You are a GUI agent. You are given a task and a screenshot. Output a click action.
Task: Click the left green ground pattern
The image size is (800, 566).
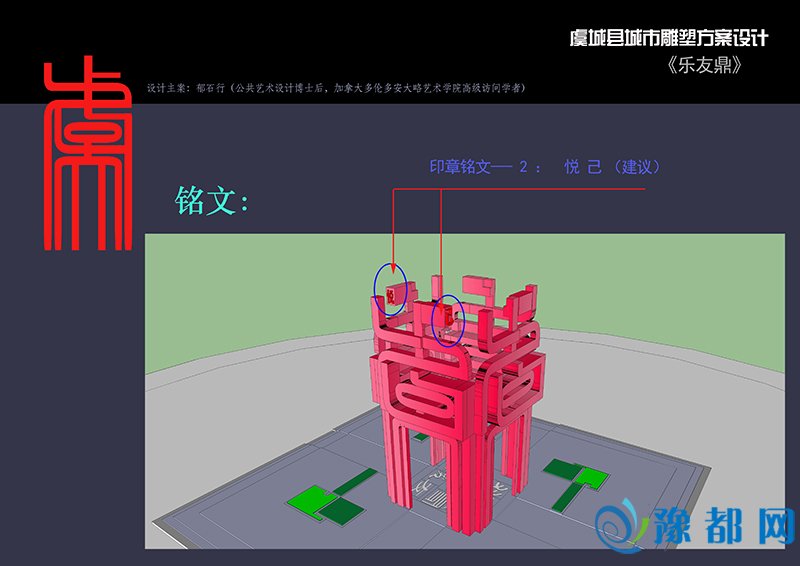[326, 500]
